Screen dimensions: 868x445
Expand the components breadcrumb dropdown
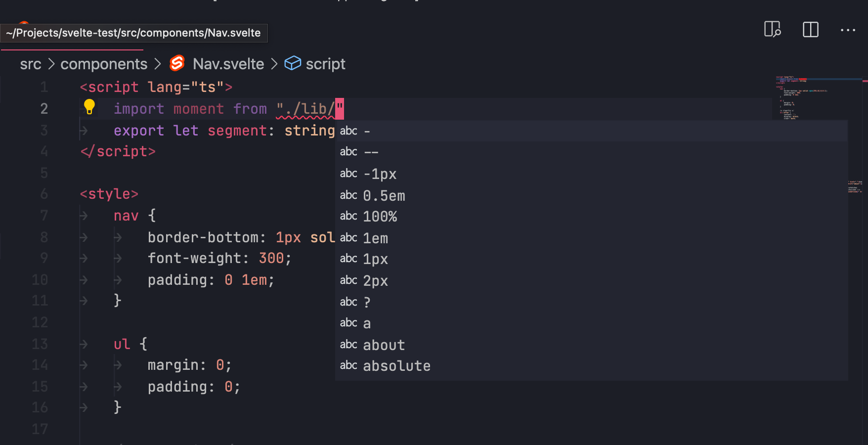pyautogui.click(x=103, y=63)
